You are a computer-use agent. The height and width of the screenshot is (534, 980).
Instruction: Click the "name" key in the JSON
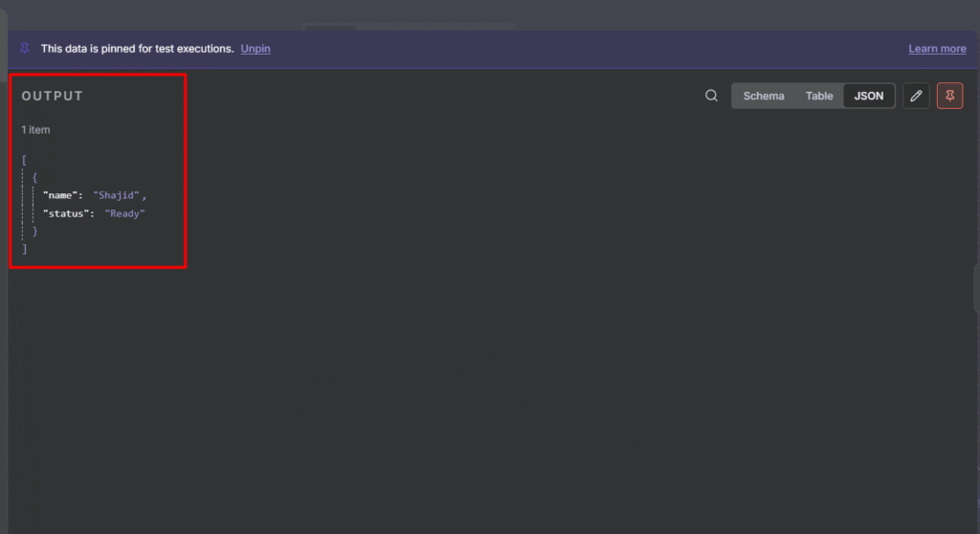coord(59,195)
